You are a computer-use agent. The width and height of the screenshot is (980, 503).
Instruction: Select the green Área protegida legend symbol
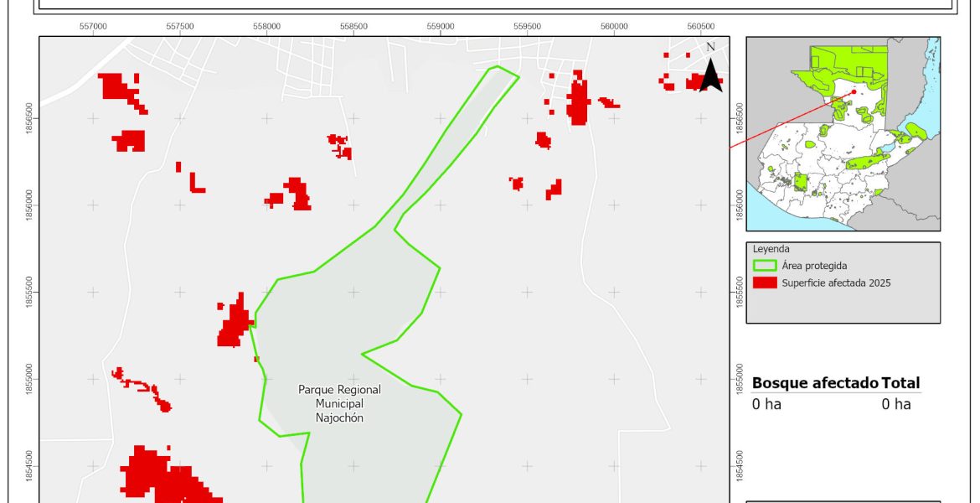point(766,266)
